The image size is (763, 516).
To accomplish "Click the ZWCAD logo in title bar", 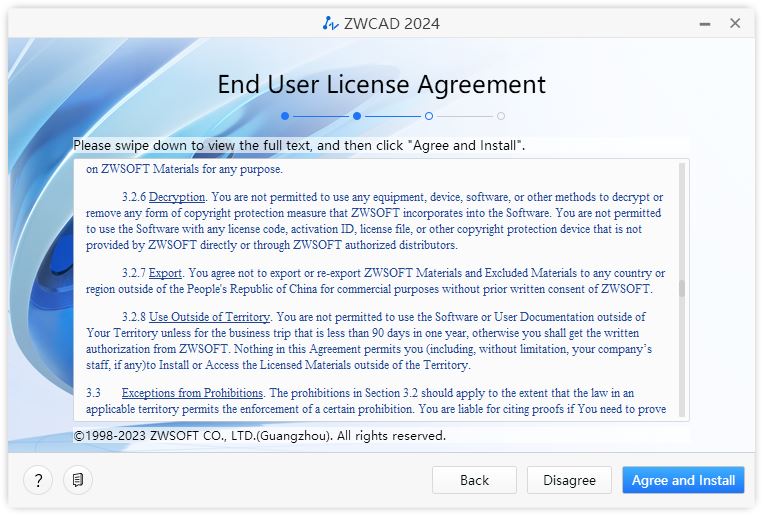I will [x=330, y=23].
